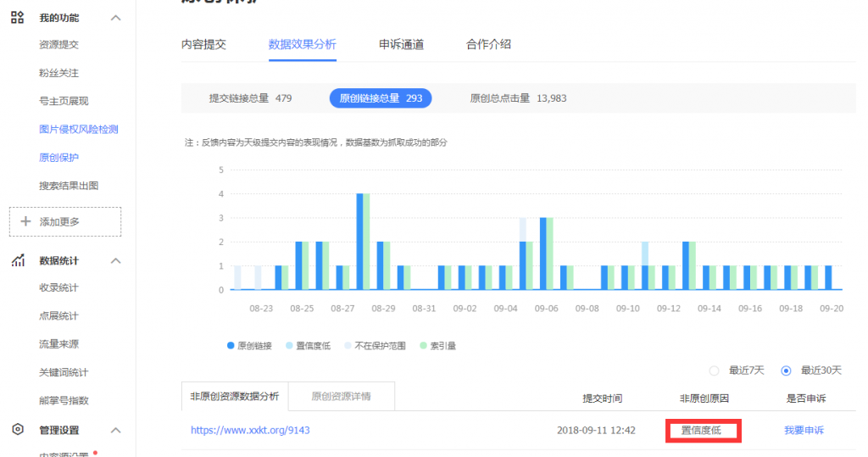The height and width of the screenshot is (457, 868).
Task: Open the 内容提交 tab
Action: coord(203,44)
